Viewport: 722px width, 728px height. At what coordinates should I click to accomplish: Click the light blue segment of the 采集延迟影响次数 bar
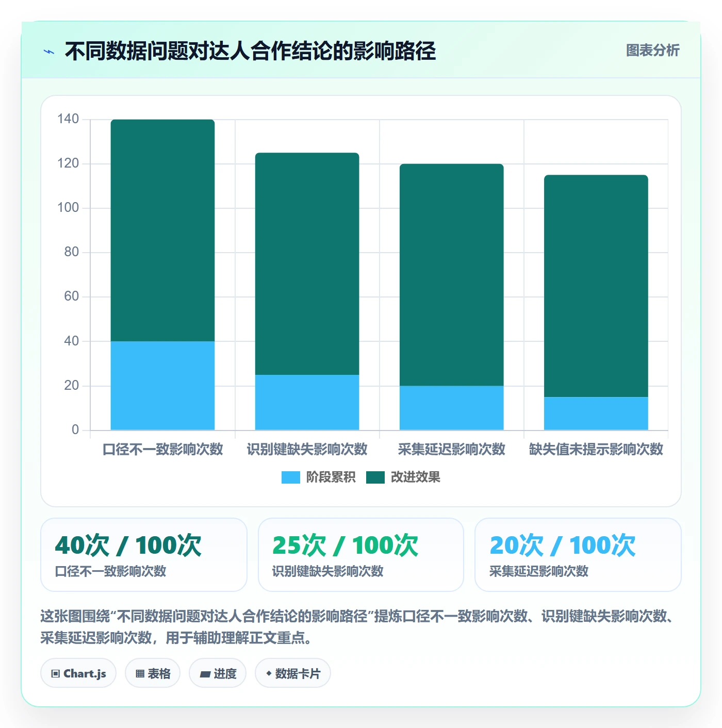coord(451,408)
